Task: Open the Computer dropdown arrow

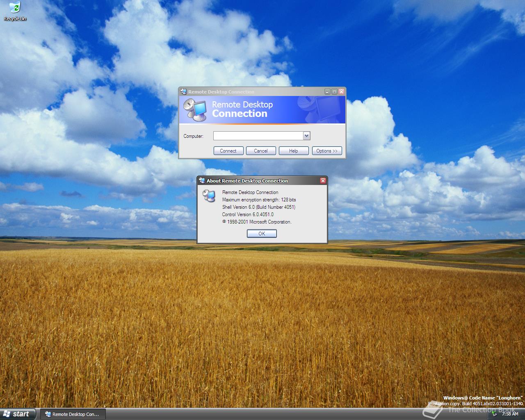Action: pyautogui.click(x=306, y=136)
